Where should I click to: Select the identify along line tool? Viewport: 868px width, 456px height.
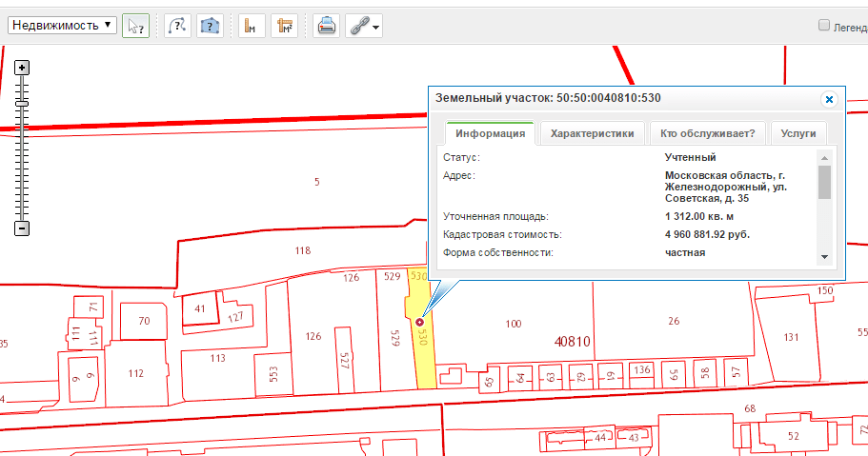[x=177, y=26]
